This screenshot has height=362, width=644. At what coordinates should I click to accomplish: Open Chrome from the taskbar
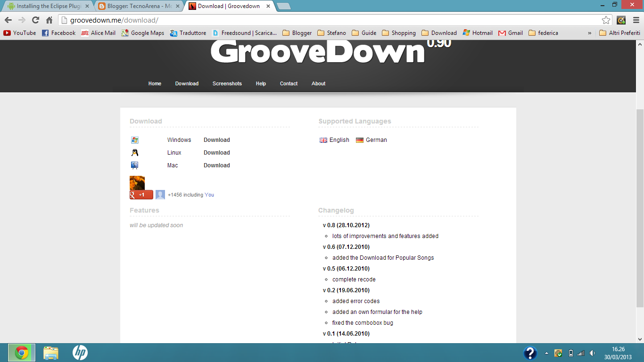[21, 353]
